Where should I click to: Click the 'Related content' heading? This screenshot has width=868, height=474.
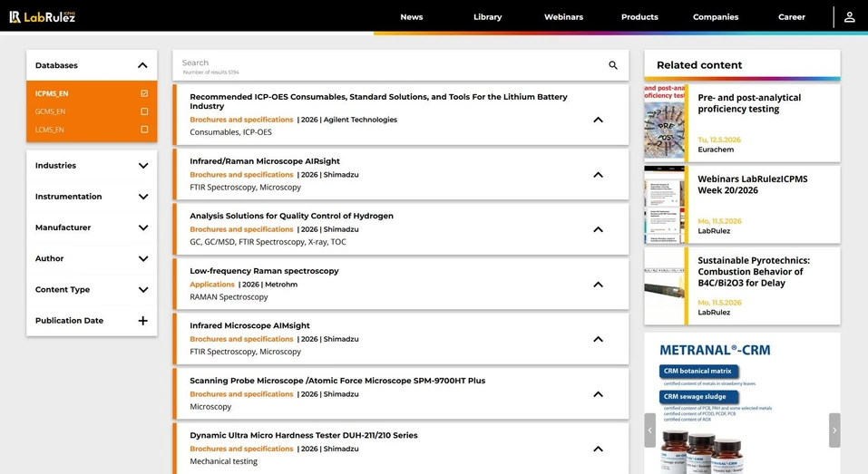[x=699, y=65]
